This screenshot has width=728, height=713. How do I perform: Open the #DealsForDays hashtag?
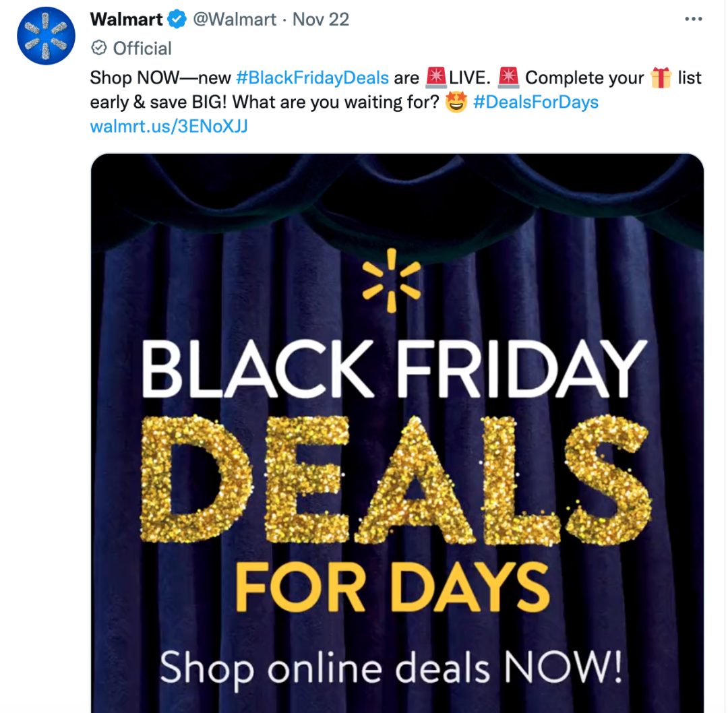click(536, 102)
